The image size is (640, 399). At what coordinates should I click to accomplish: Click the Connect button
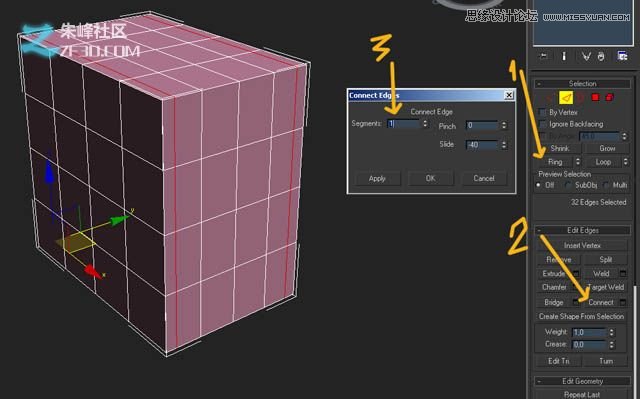(x=601, y=302)
